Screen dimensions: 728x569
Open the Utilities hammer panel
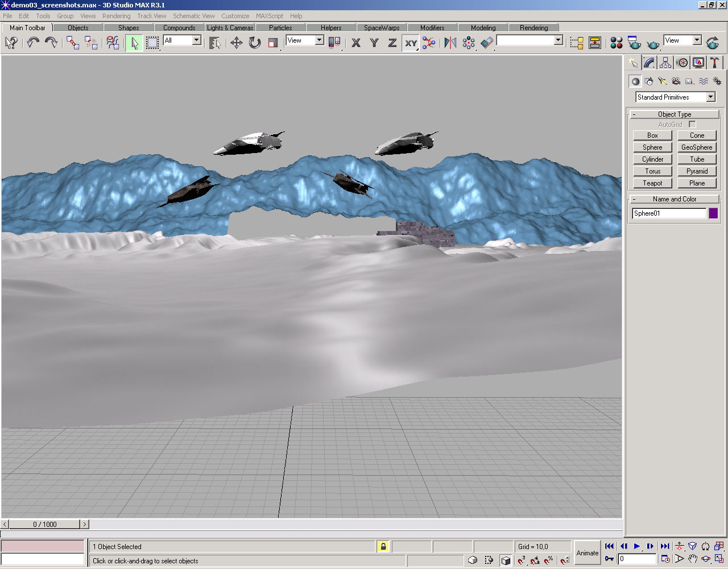(x=715, y=63)
